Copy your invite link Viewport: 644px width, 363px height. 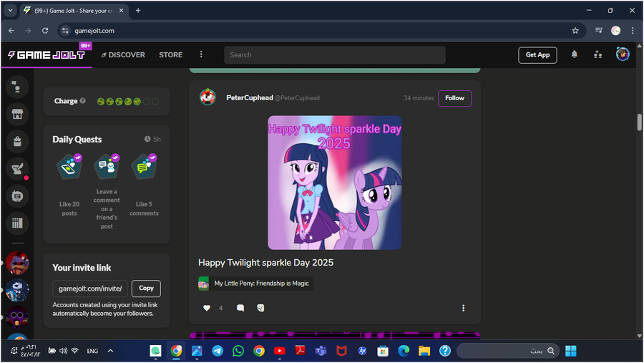tap(146, 288)
